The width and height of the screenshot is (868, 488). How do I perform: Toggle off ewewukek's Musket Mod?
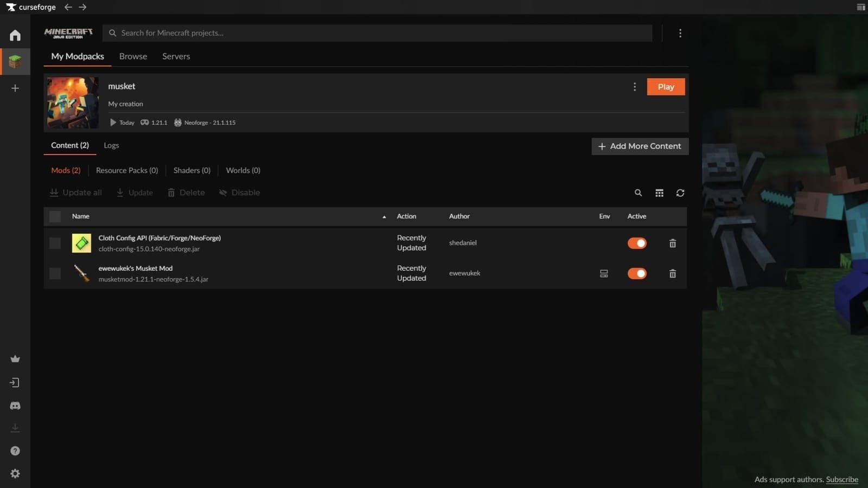[636, 273]
